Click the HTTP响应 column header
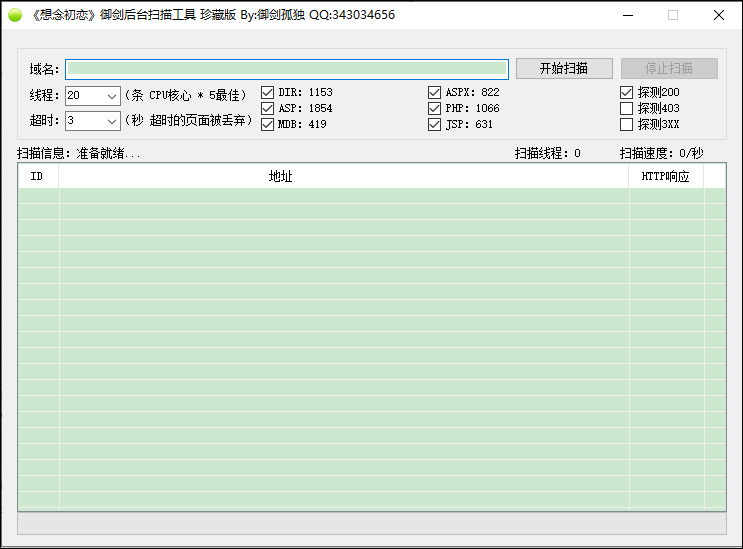This screenshot has width=743, height=549. click(x=666, y=176)
